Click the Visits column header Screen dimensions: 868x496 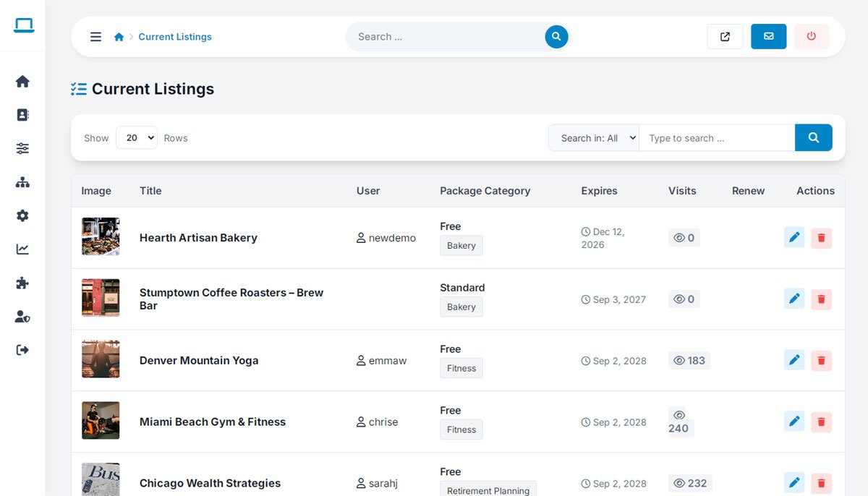(x=682, y=191)
